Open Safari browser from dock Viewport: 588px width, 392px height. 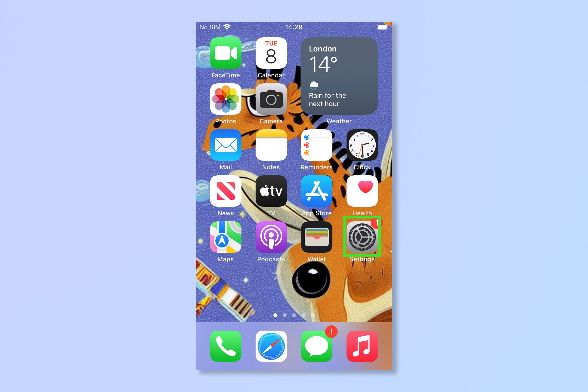tap(270, 346)
